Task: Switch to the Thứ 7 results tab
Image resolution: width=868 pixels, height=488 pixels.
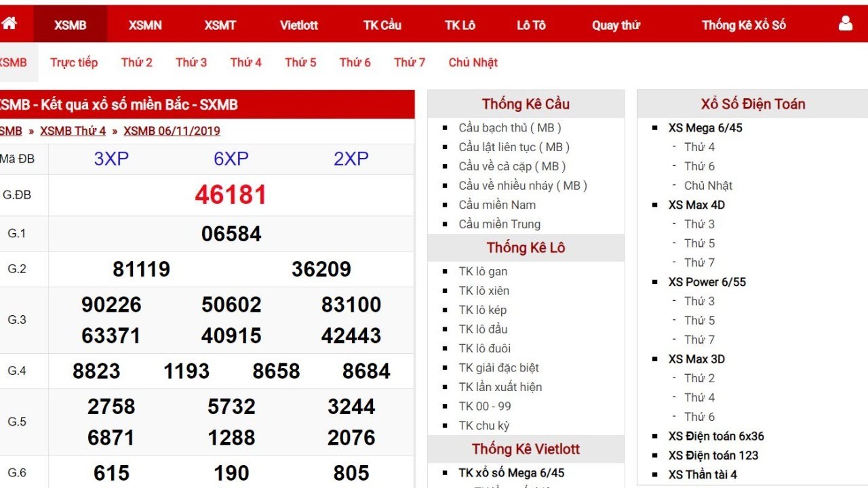Action: tap(410, 62)
